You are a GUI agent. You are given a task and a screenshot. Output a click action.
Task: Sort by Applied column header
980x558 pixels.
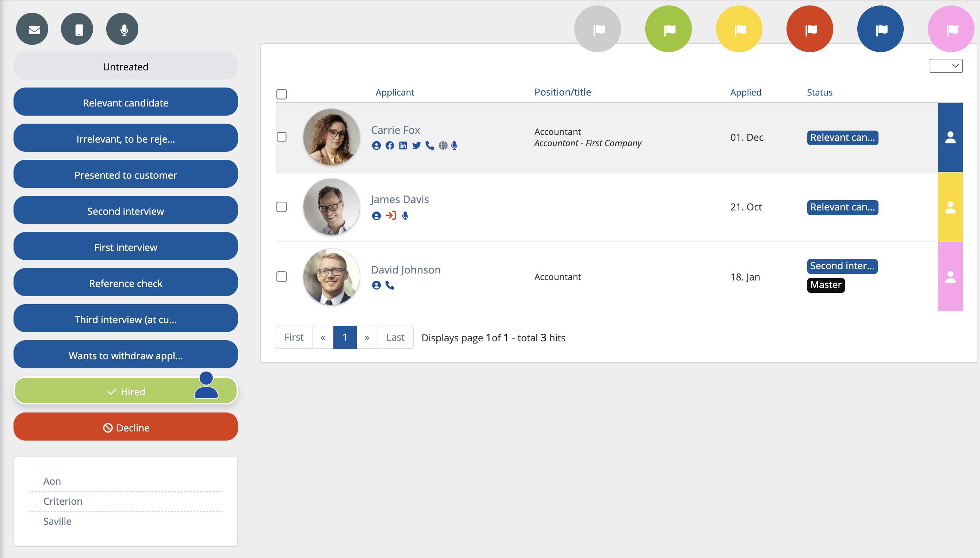coord(745,92)
